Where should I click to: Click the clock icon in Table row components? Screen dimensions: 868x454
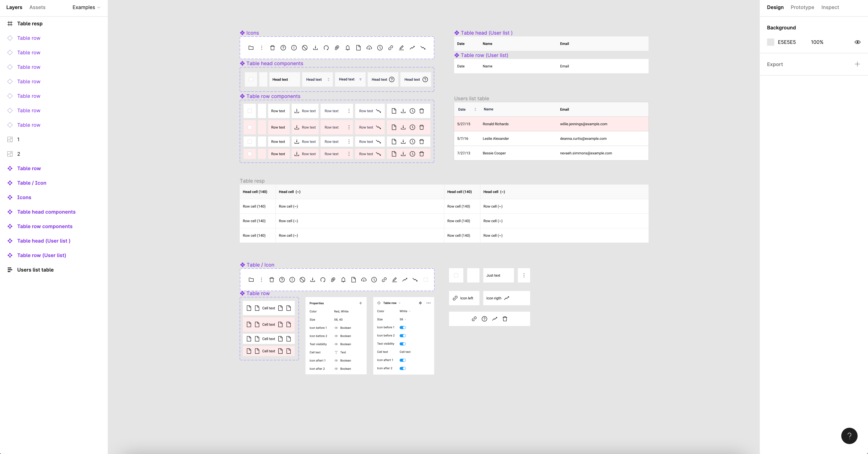coord(412,111)
